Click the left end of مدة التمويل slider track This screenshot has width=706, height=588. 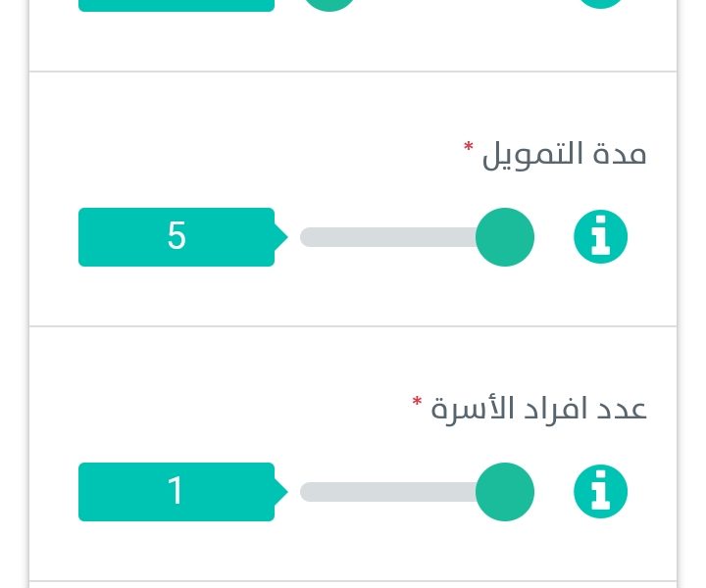309,236
